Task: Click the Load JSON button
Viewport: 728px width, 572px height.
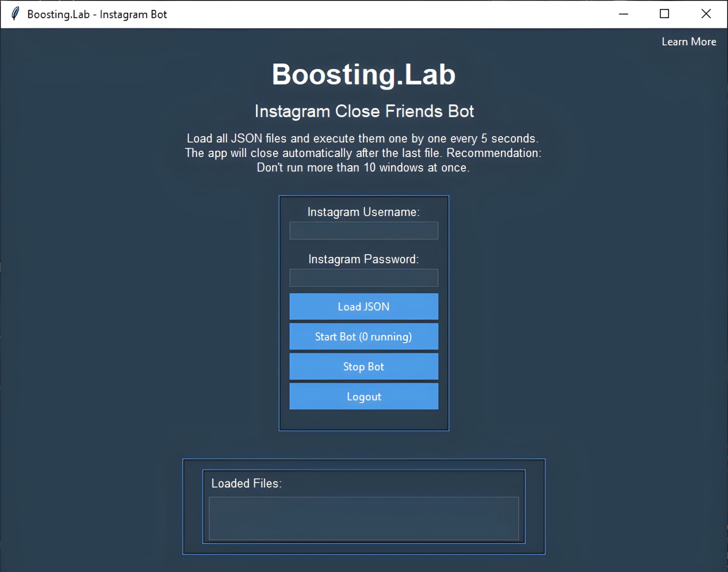Action: pyautogui.click(x=364, y=306)
